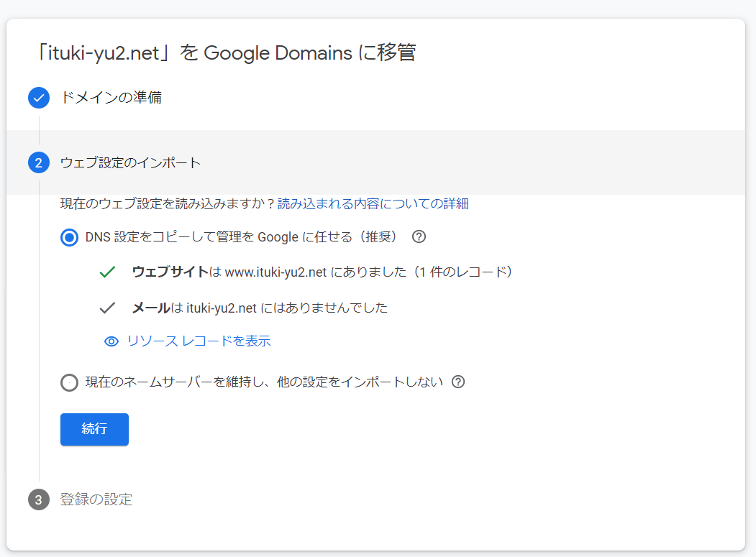Select the DNS 設定をコピー recommended radio option
This screenshot has height=557, width=756.
pos(69,236)
